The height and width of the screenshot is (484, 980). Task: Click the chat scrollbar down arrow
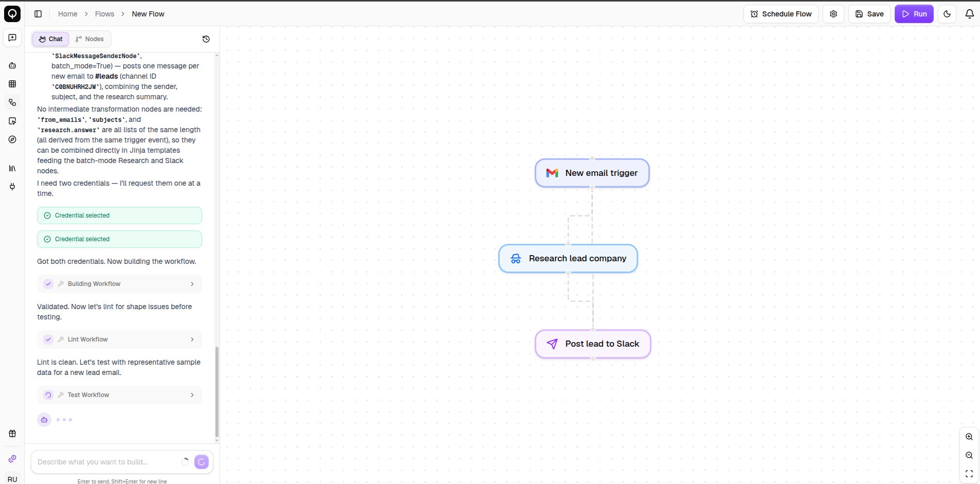coord(217,440)
